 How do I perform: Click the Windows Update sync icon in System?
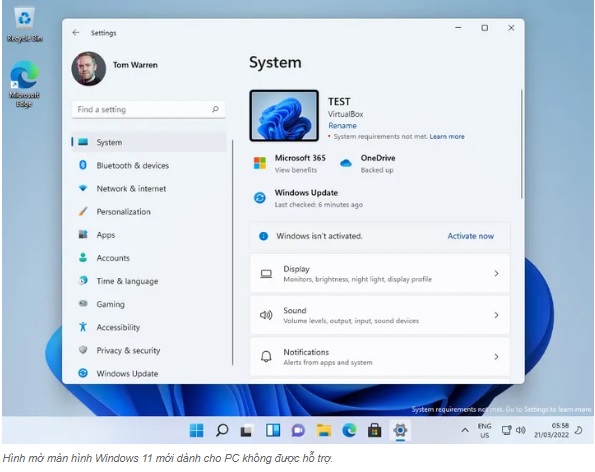[x=260, y=198]
